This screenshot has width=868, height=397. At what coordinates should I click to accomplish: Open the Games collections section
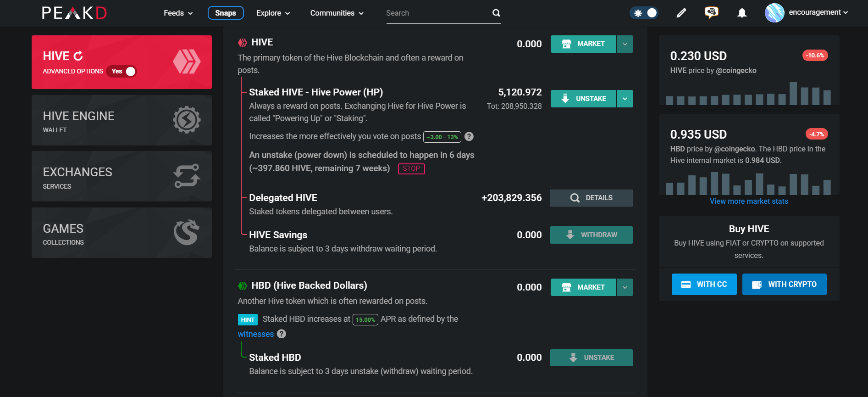coord(122,233)
